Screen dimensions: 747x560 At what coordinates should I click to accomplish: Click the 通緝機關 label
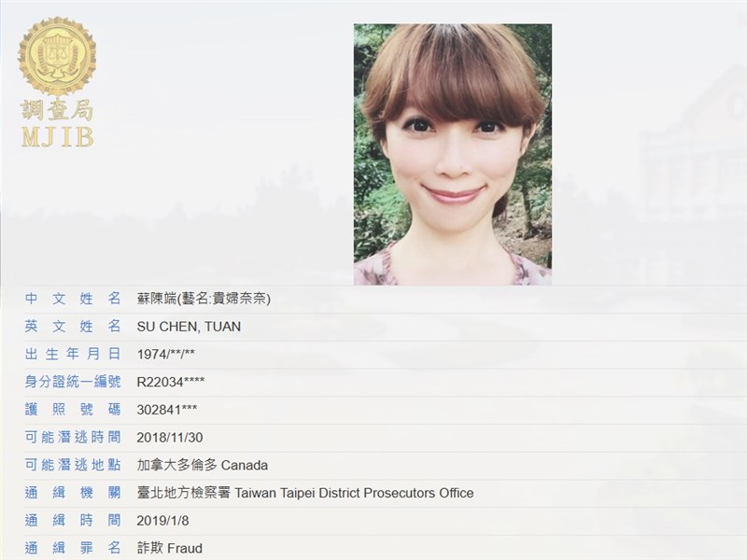pyautogui.click(x=73, y=493)
